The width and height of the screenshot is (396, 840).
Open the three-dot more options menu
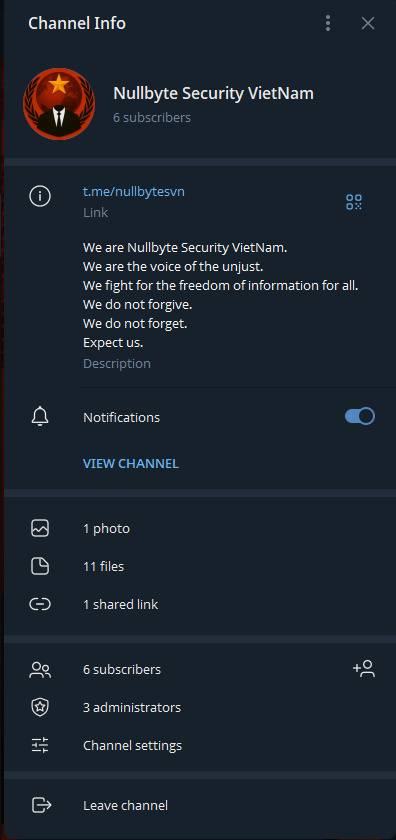[328, 23]
